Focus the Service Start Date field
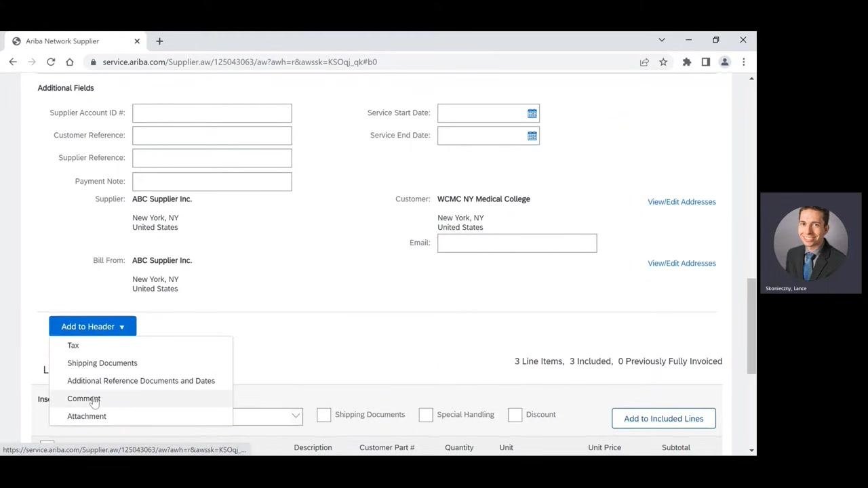 (481, 113)
